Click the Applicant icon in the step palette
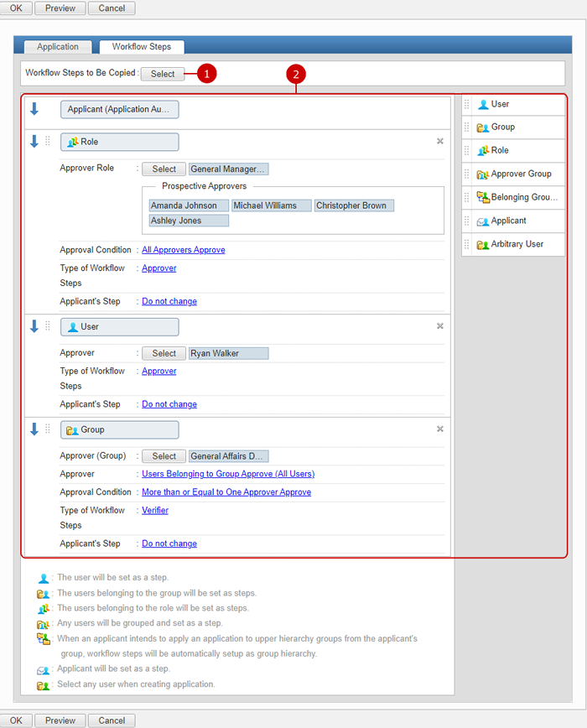The height and width of the screenshot is (728, 587). click(483, 221)
